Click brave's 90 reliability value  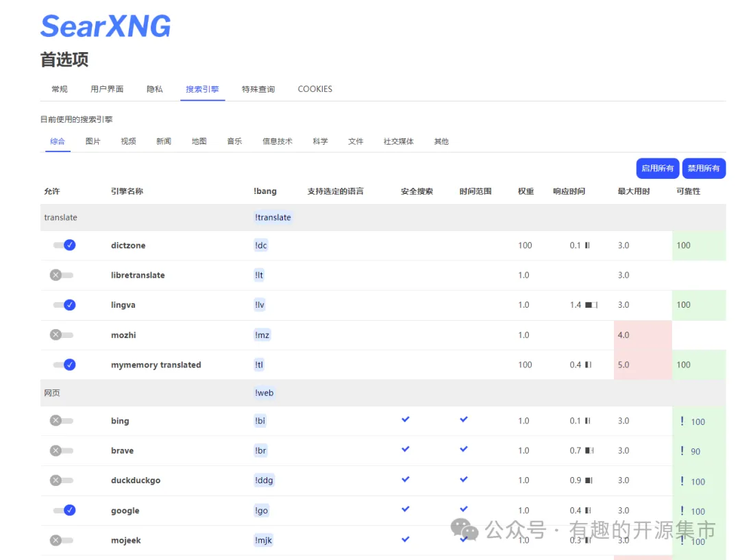(695, 452)
